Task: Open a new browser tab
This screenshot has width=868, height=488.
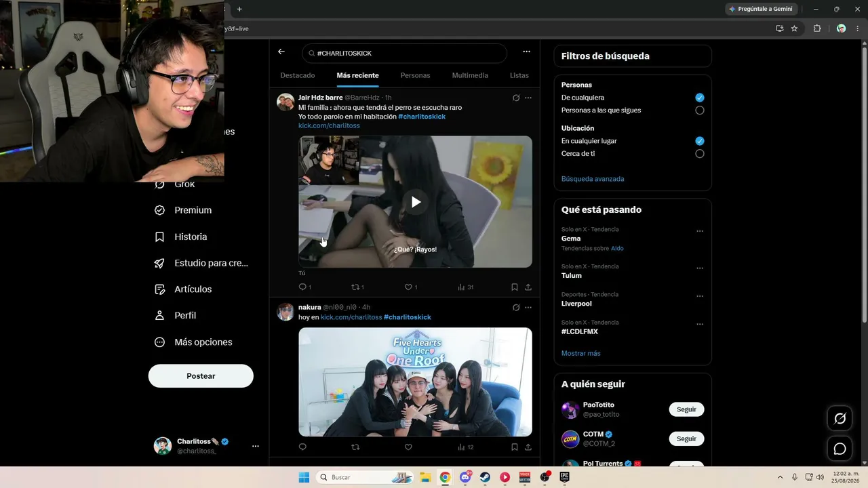Action: coord(239,9)
